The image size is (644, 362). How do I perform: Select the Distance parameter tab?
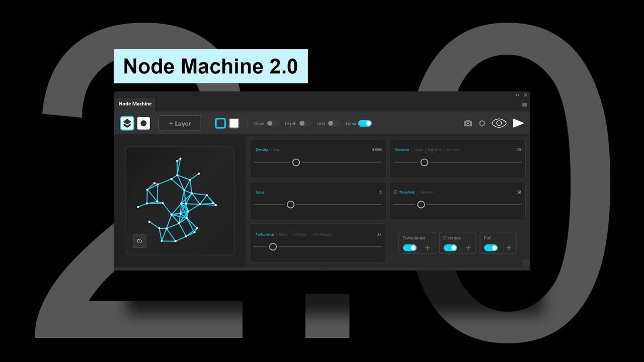pyautogui.click(x=402, y=150)
